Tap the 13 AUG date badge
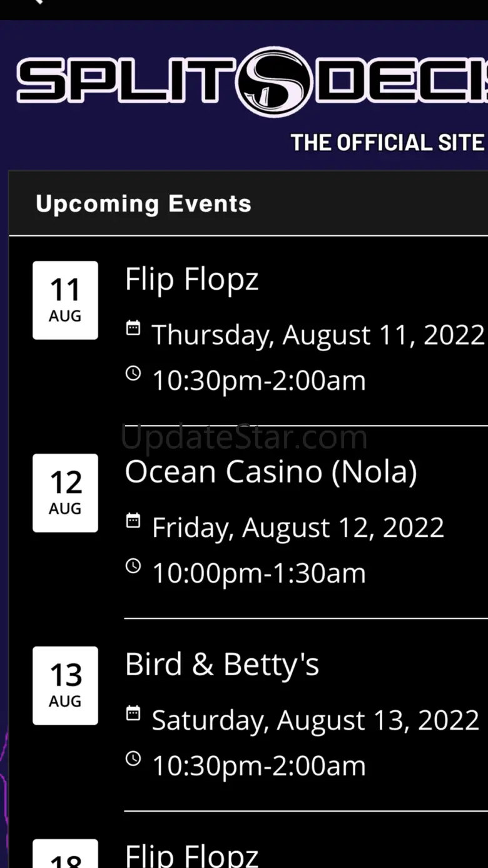The width and height of the screenshot is (488, 868). (x=65, y=686)
